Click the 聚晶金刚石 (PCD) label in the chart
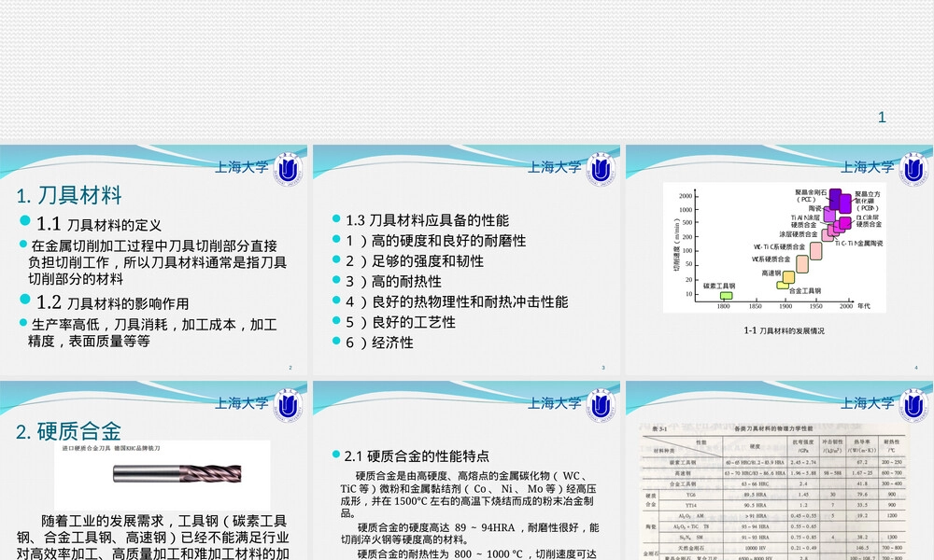 tap(810, 196)
